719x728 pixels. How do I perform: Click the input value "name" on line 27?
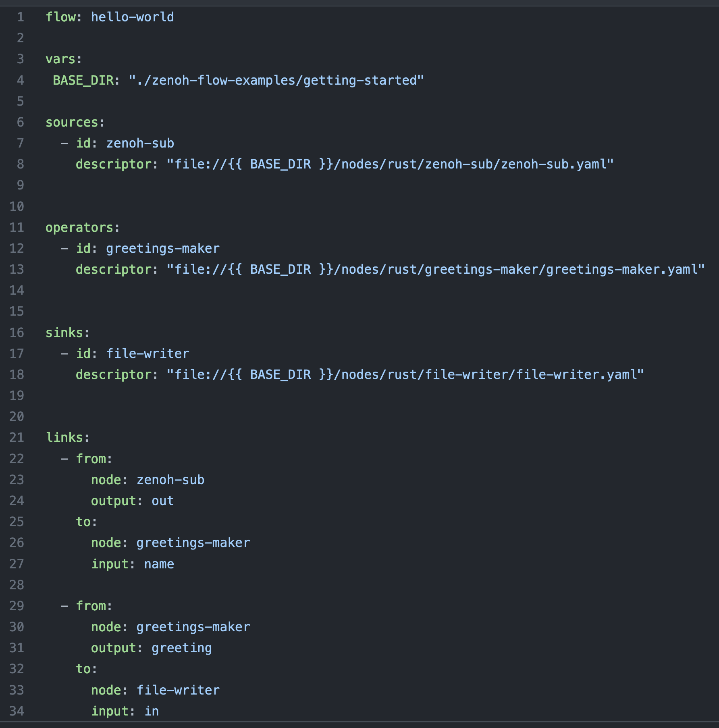(x=158, y=564)
